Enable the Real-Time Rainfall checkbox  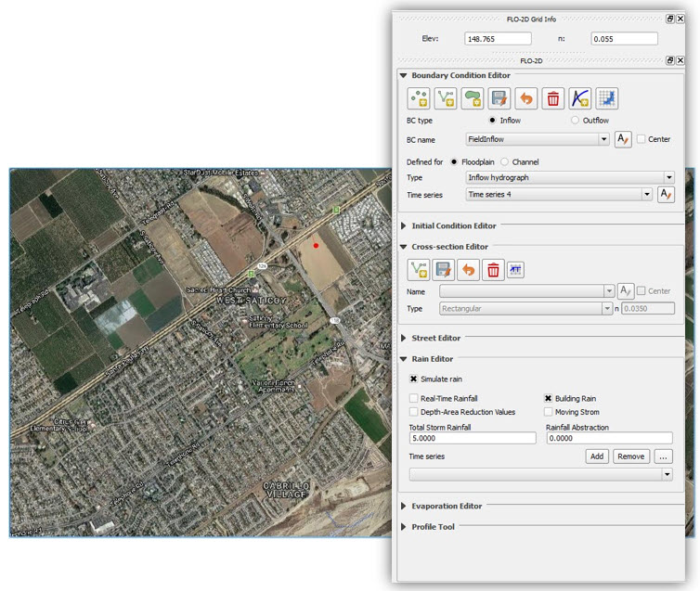click(413, 398)
